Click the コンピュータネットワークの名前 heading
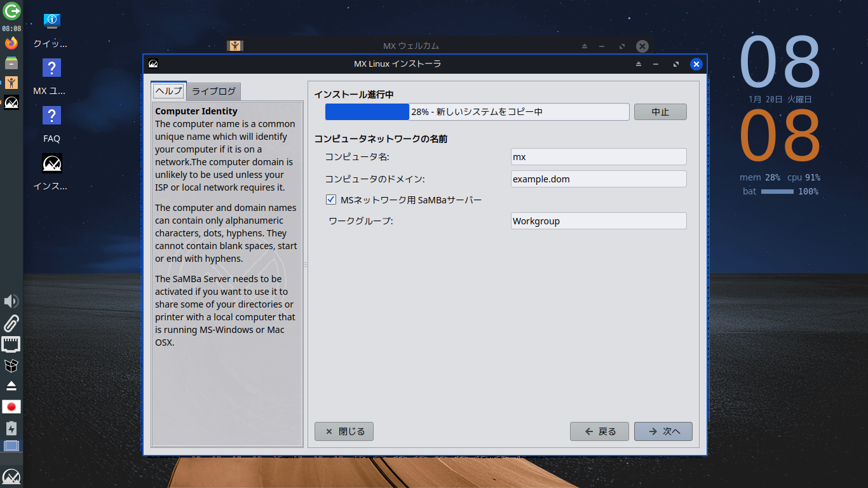Viewport: 868px width, 488px height. point(381,139)
